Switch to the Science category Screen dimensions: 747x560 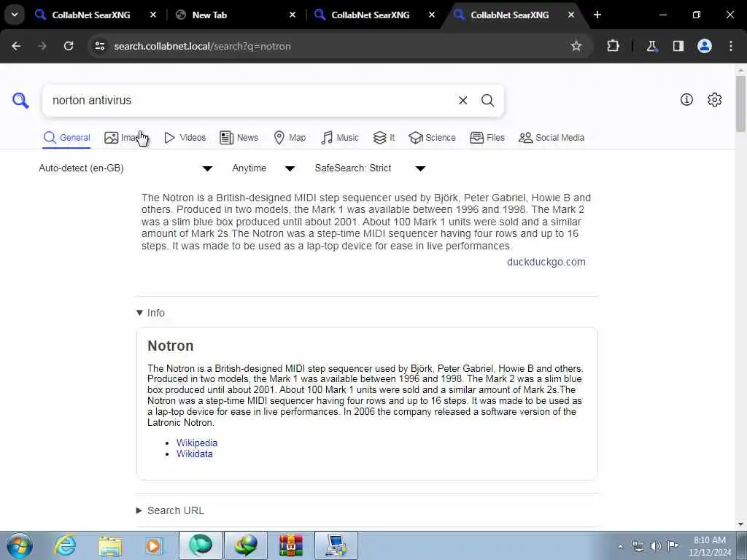tap(432, 138)
